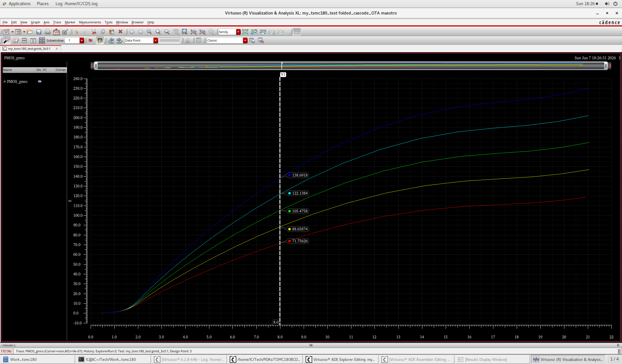Click the V1 vertical marker label
Viewport: 622px width, 364px height.
283,75
